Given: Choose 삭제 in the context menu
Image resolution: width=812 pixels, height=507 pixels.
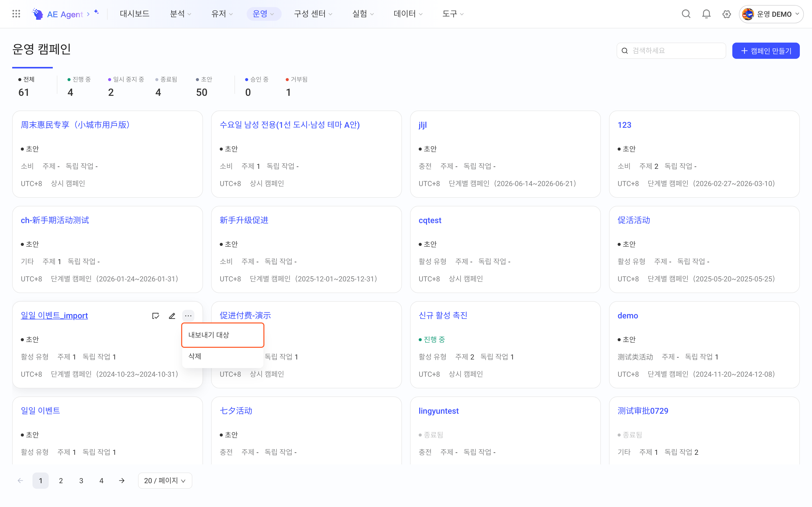Looking at the screenshot, I should point(223,356).
